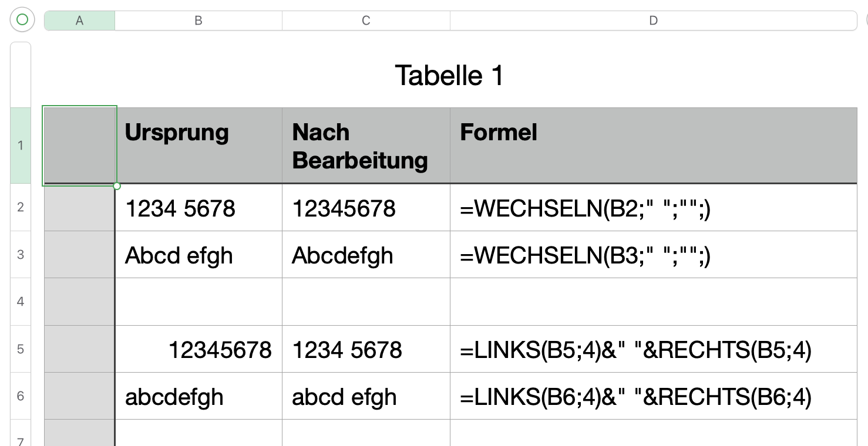Click the selection resize handle of cell A1
868x446 pixels.
click(x=117, y=186)
